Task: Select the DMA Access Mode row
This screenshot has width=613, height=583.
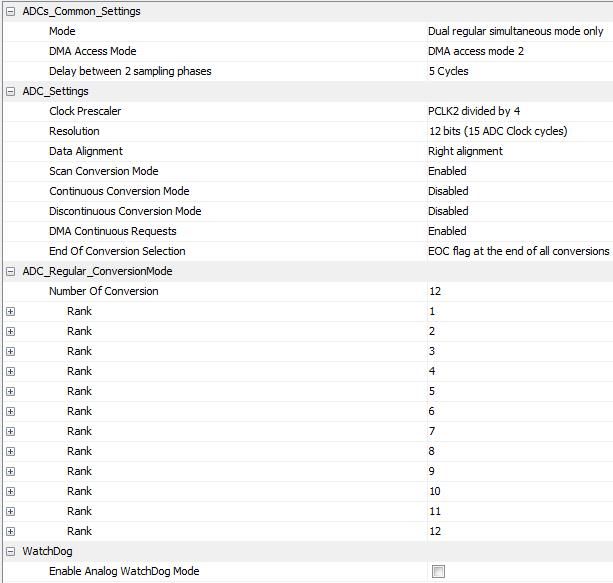Action: (92, 51)
